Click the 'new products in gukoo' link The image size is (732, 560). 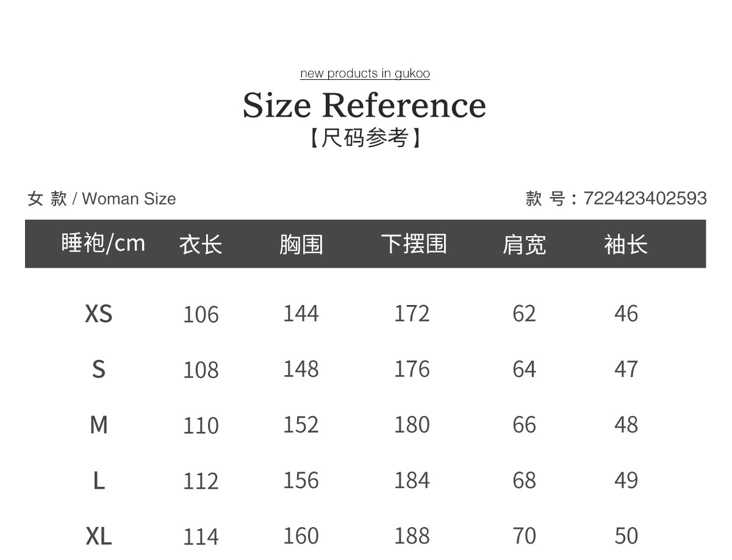[x=365, y=74]
